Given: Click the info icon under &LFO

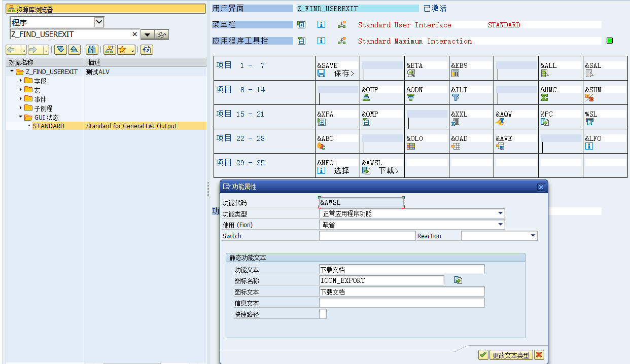Looking at the screenshot, I should tap(589, 147).
